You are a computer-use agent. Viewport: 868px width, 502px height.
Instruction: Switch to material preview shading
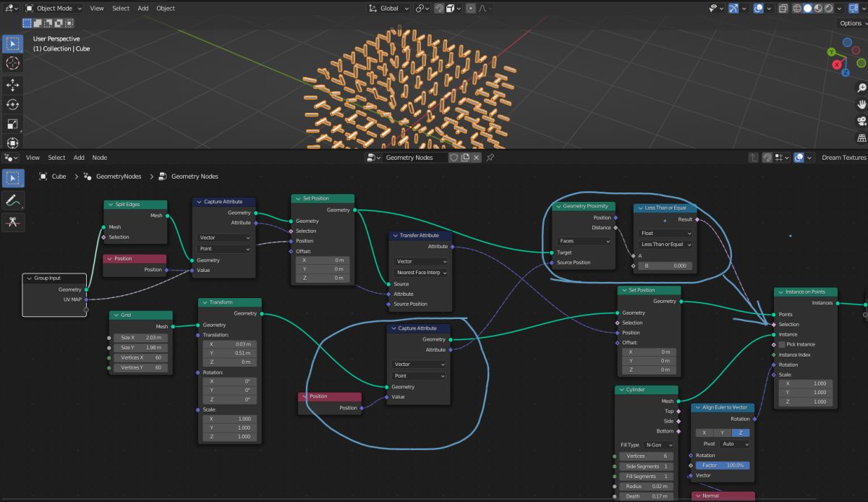tap(817, 8)
